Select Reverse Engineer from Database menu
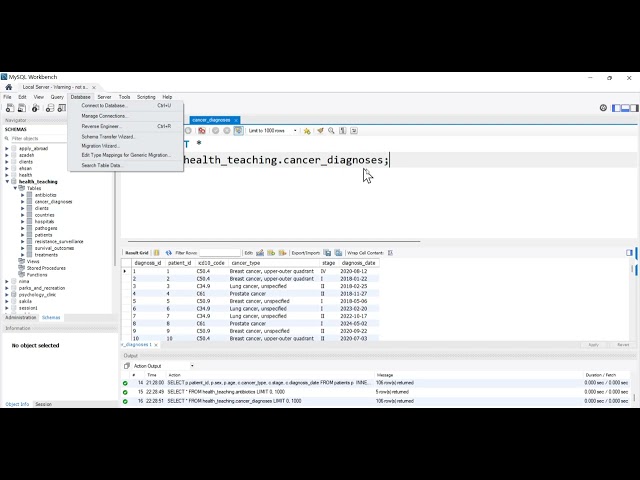This screenshot has height=480, width=640. (126, 126)
